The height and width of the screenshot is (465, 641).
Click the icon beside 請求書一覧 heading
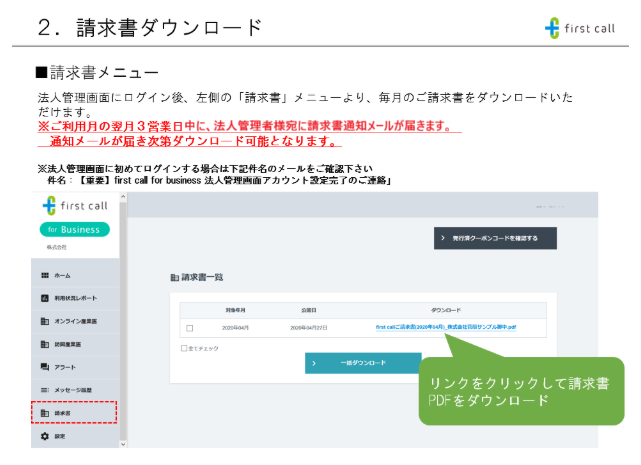coord(175,278)
